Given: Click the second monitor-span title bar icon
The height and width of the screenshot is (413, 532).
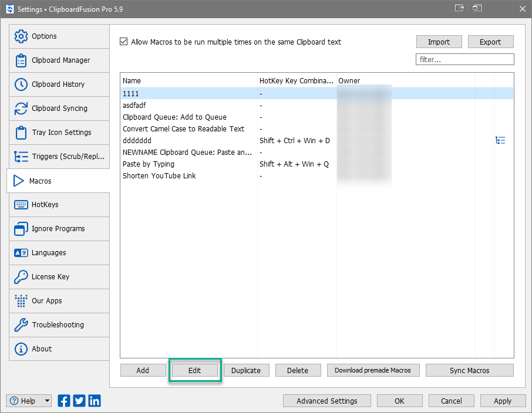Looking at the screenshot, I should pyautogui.click(x=477, y=8).
